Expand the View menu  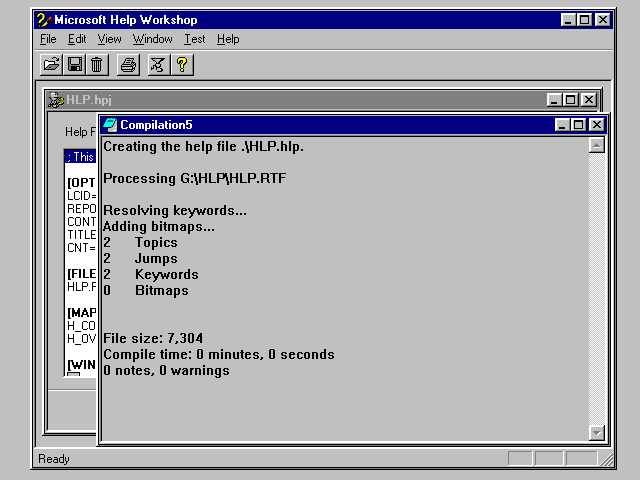tap(109, 39)
